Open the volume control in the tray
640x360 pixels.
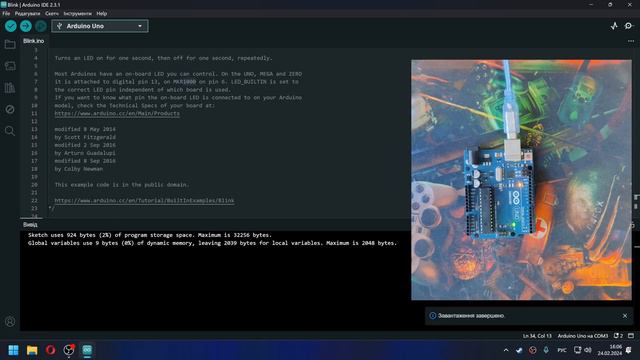pyautogui.click(x=588, y=350)
